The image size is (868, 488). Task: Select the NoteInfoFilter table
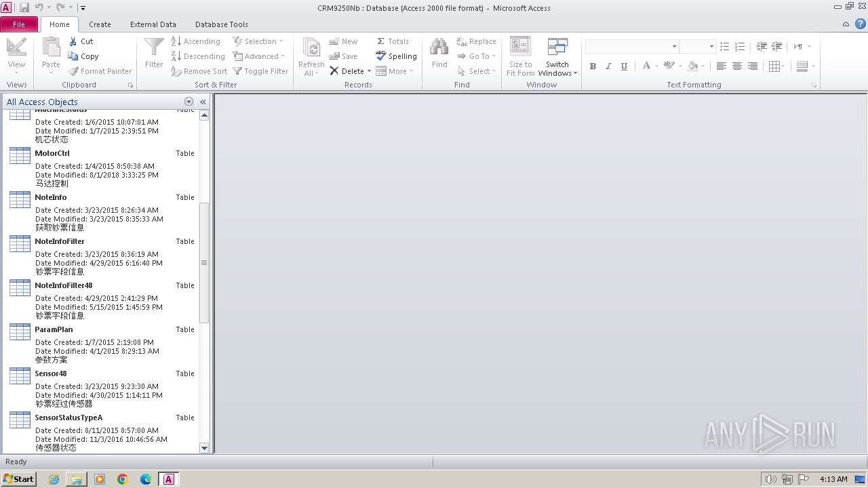point(102,255)
